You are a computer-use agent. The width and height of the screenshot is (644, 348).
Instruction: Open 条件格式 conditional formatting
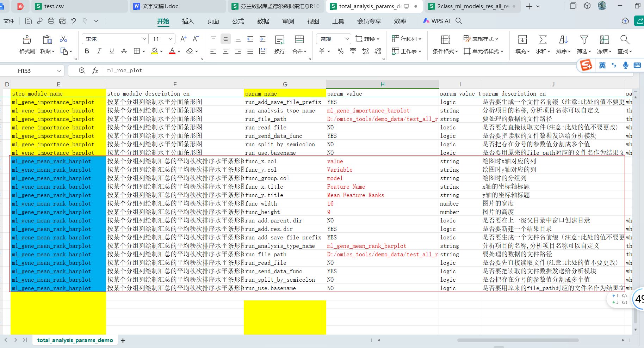click(445, 44)
